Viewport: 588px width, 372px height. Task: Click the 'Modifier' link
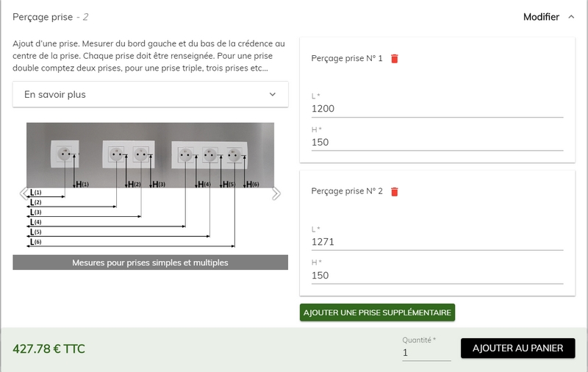click(x=541, y=17)
